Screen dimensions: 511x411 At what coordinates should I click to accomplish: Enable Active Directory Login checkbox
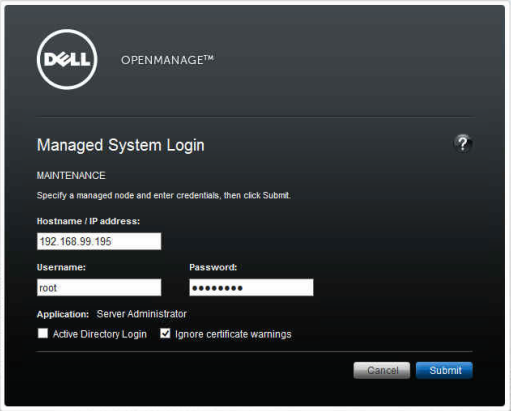click(x=43, y=333)
